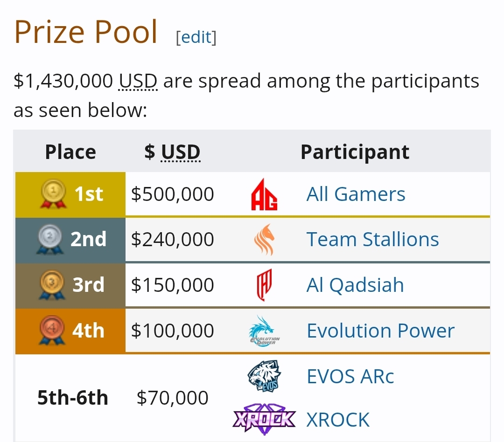The image size is (504, 442).
Task: Click the bronze 3rd place medal icon
Action: click(x=51, y=285)
